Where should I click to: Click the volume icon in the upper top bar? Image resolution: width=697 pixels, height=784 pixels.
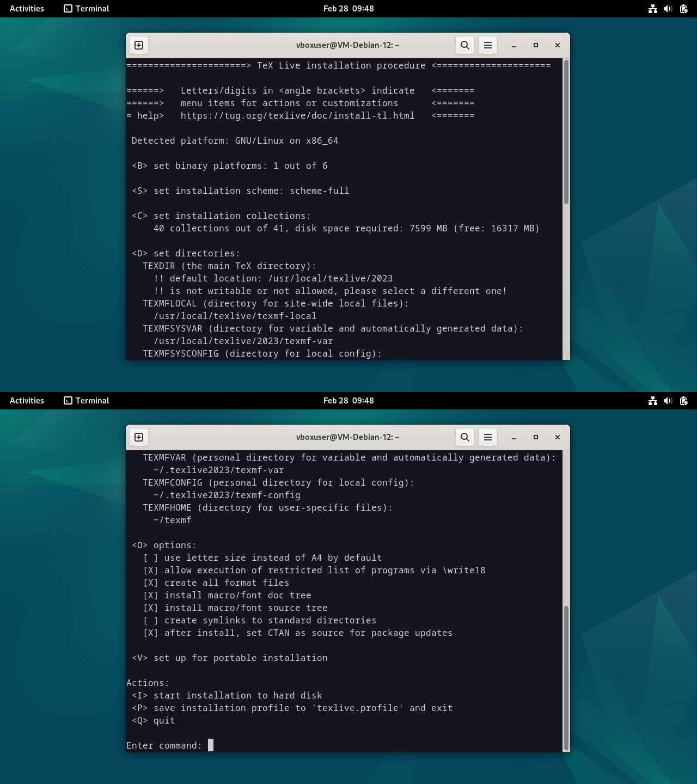[x=668, y=9]
